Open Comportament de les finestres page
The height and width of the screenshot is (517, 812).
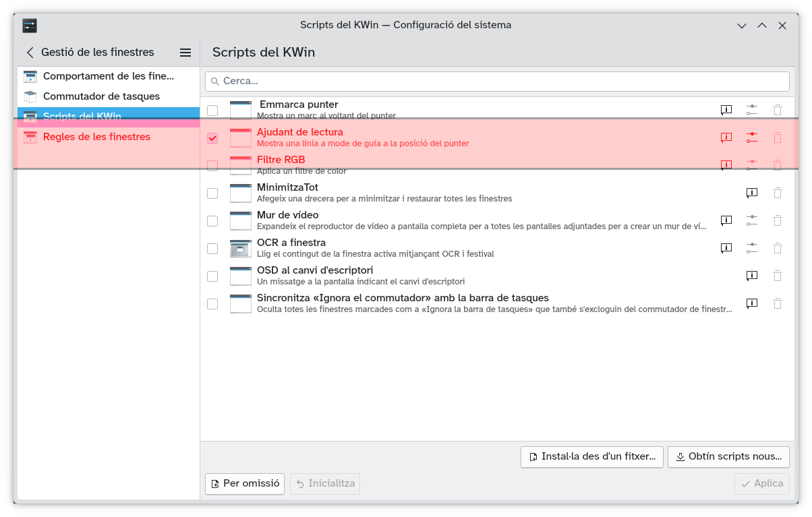[x=109, y=76]
